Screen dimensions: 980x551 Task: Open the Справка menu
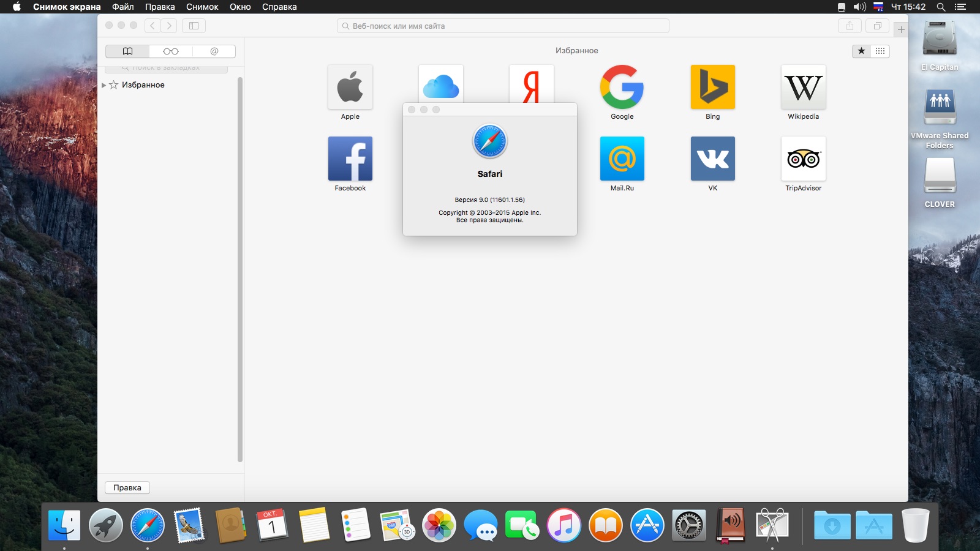coord(279,7)
